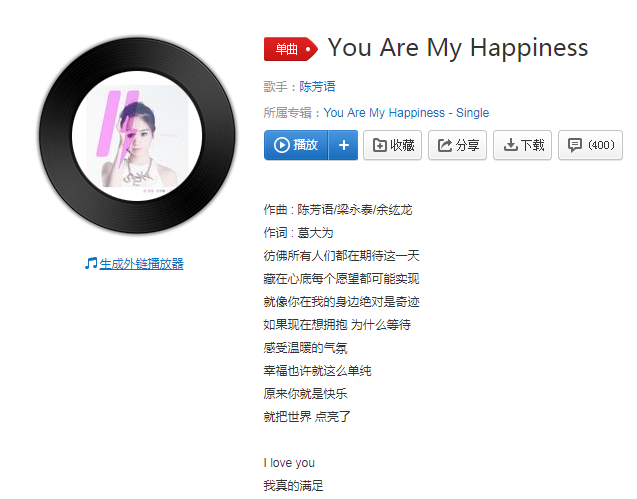Click the song title You Are My Happiness

(458, 48)
